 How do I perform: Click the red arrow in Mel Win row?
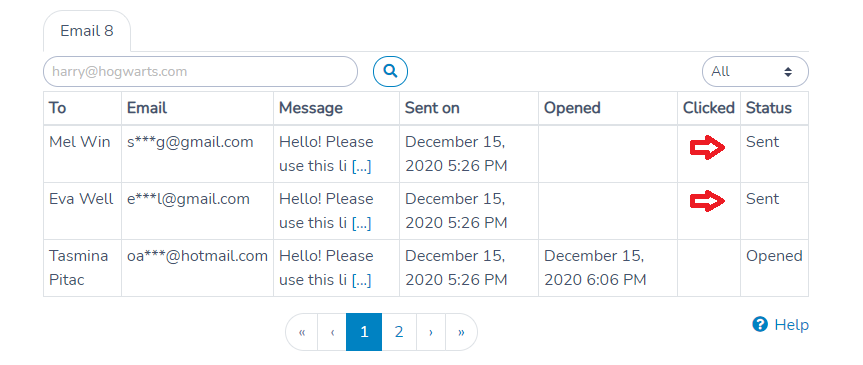coord(708,148)
